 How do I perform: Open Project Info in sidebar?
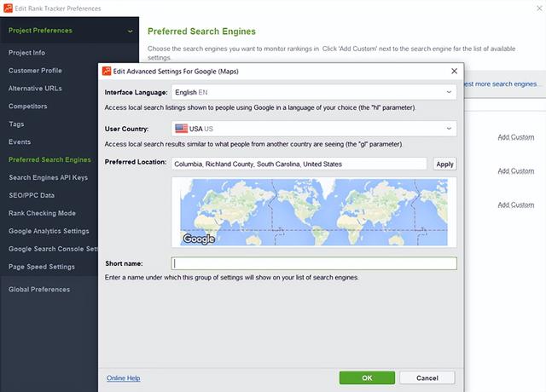point(26,53)
